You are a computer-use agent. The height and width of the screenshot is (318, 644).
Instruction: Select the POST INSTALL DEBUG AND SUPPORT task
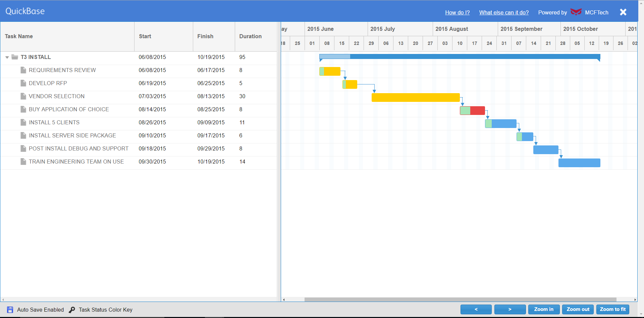(78, 148)
